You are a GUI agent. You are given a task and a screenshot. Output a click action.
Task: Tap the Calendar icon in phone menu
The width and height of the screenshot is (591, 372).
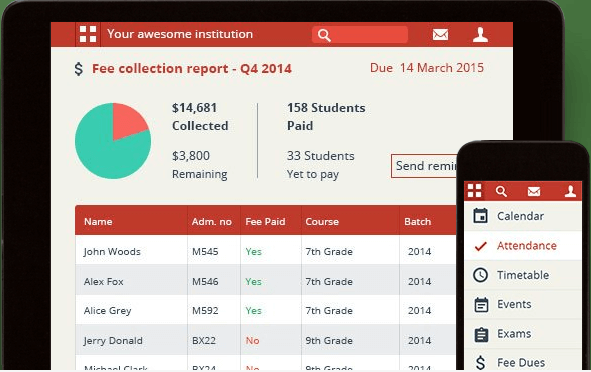coord(481,216)
